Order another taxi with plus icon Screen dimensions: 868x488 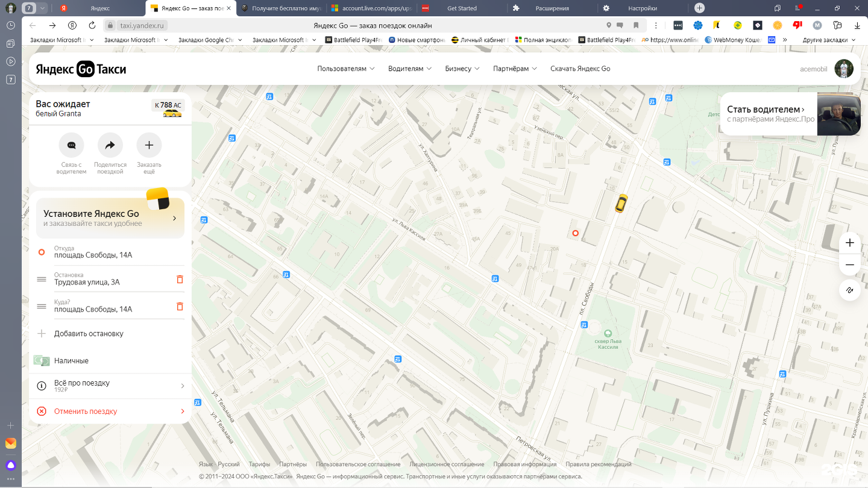click(x=149, y=145)
